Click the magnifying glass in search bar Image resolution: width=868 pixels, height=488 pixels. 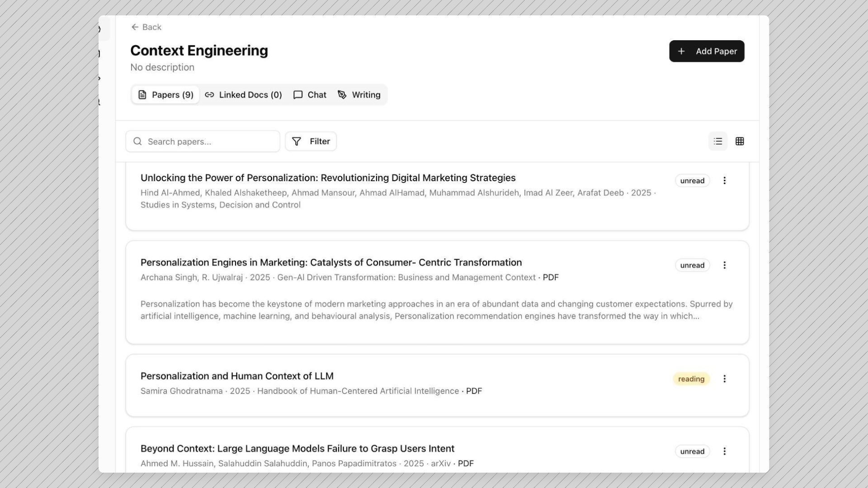[137, 141]
